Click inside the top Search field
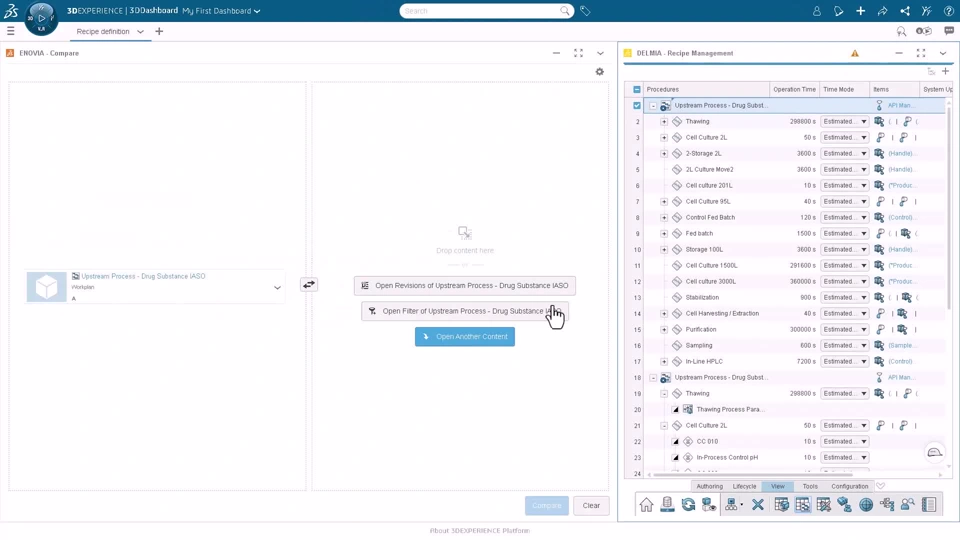Image resolution: width=960 pixels, height=540 pixels. click(481, 11)
